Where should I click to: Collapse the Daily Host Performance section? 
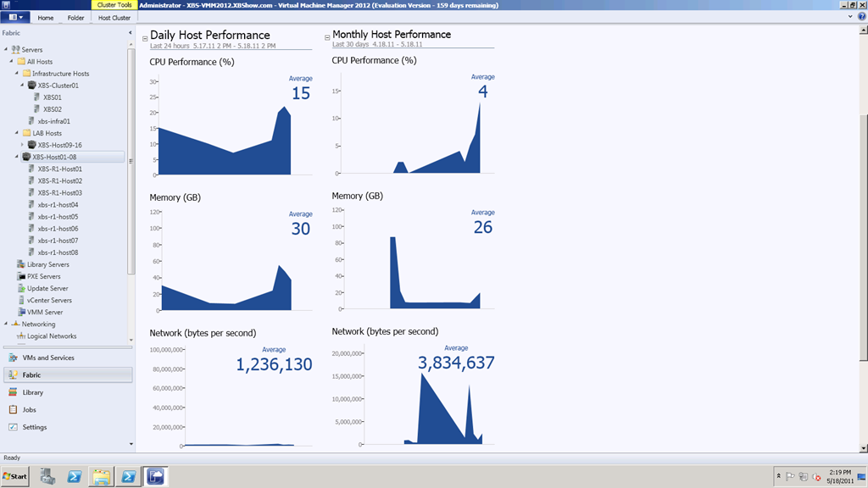coord(145,38)
